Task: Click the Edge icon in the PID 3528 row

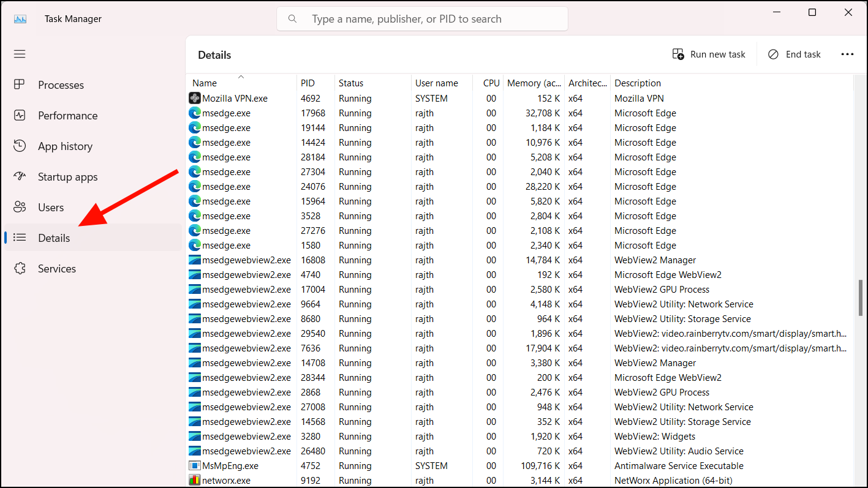Action: (195, 216)
